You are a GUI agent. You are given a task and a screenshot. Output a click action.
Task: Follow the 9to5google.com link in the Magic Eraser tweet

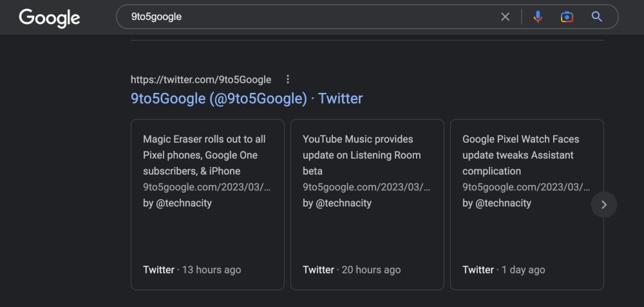pos(207,187)
